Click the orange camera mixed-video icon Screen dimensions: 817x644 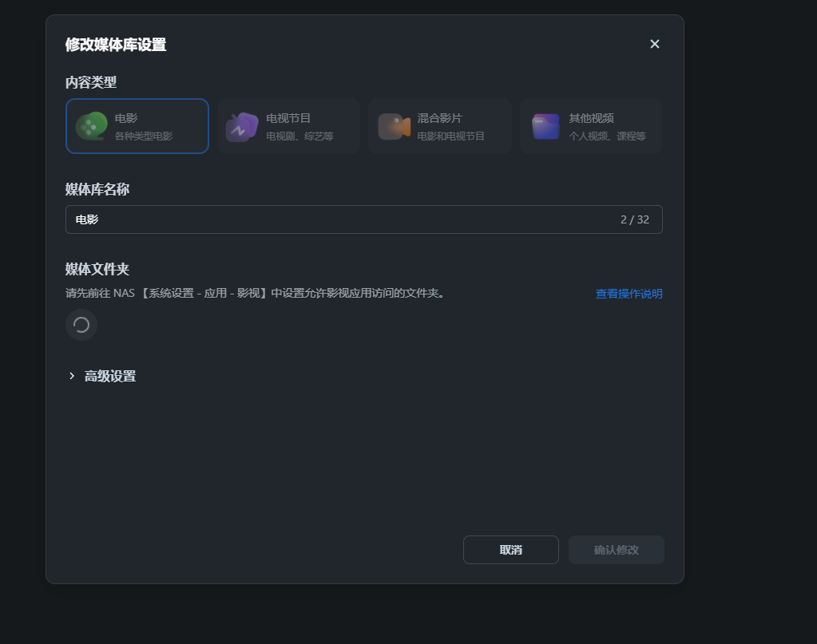tap(394, 127)
